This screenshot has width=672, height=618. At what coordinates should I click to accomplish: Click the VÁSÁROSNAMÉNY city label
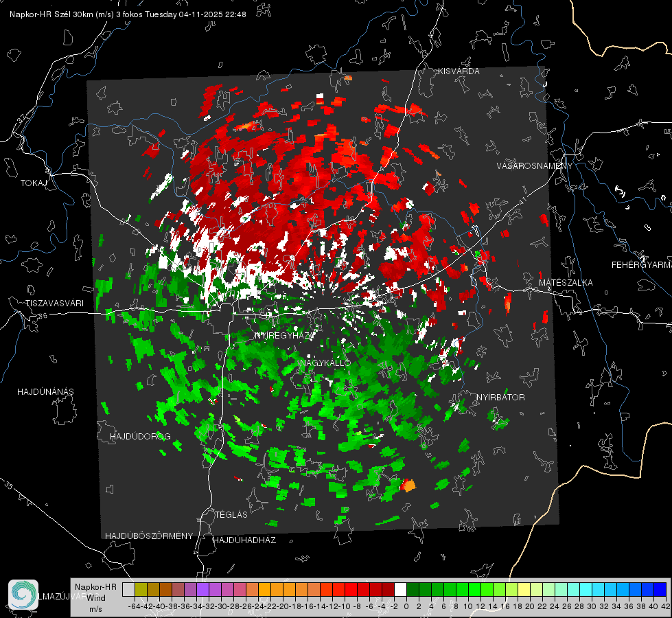pyautogui.click(x=535, y=166)
